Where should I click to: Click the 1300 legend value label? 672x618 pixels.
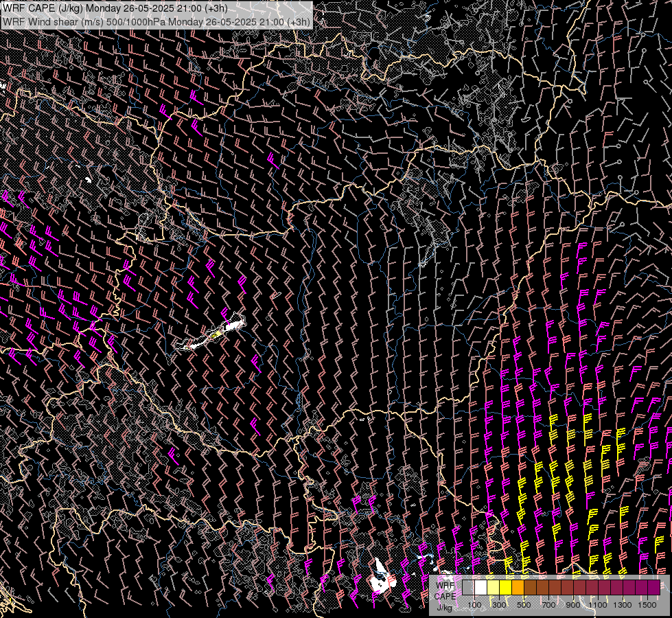623,605
